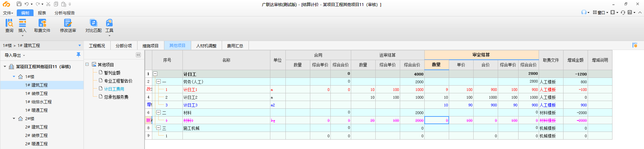Click the save icon in quick access bar

click(19, 4)
